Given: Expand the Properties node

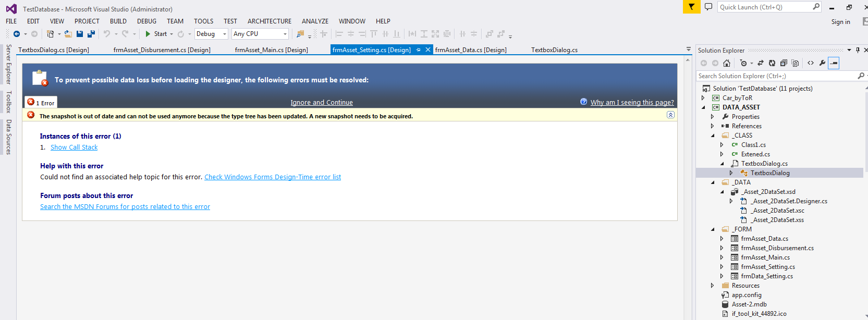Looking at the screenshot, I should coord(712,117).
